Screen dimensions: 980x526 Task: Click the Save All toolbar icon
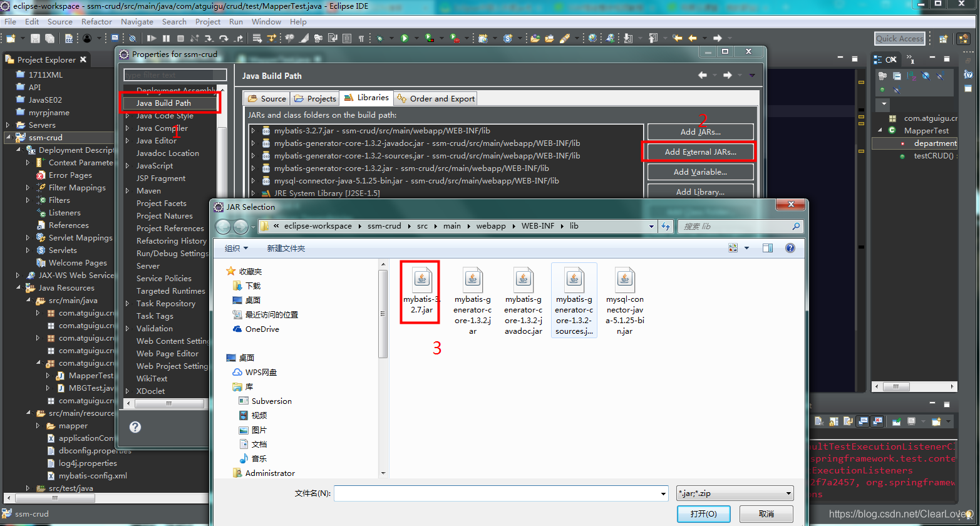(x=49, y=38)
